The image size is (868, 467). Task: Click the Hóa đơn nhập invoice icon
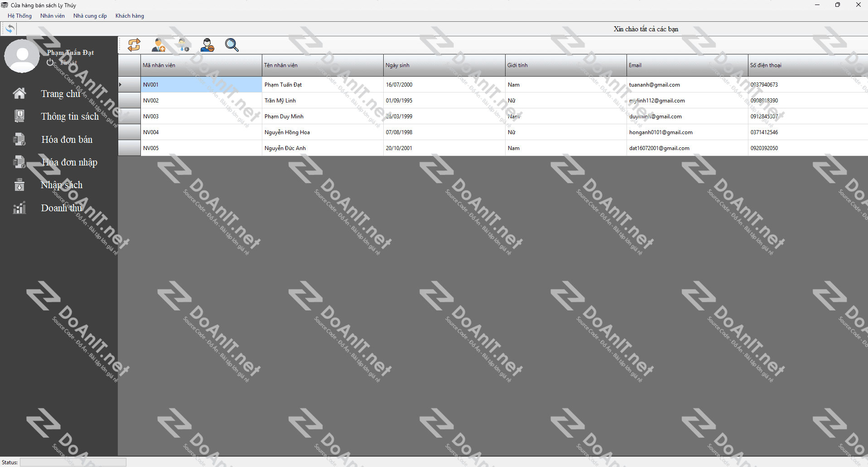click(x=19, y=162)
